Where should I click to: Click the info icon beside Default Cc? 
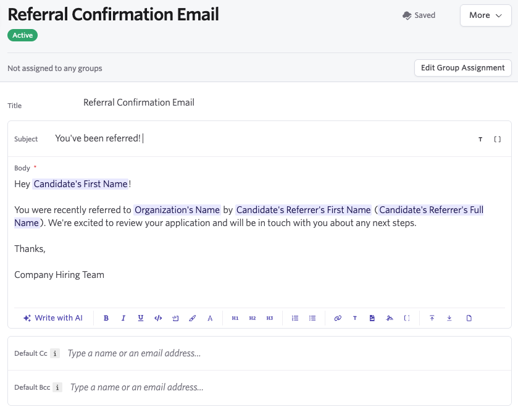(55, 354)
